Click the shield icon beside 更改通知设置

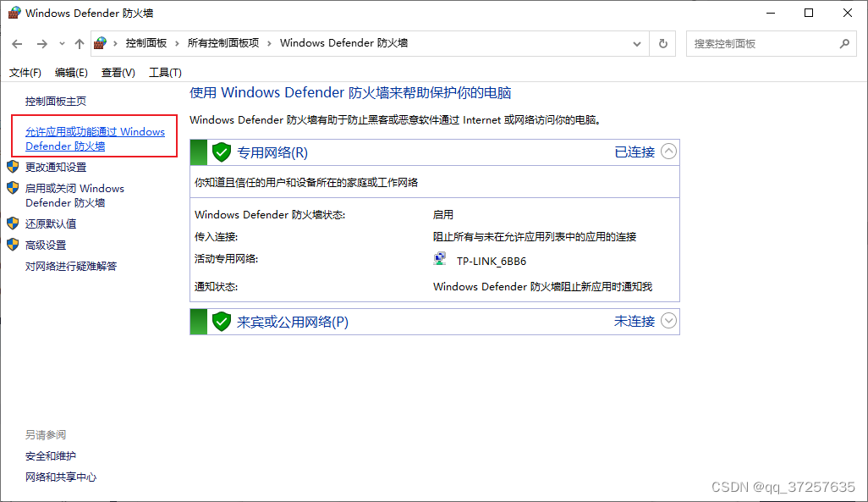pyautogui.click(x=13, y=166)
